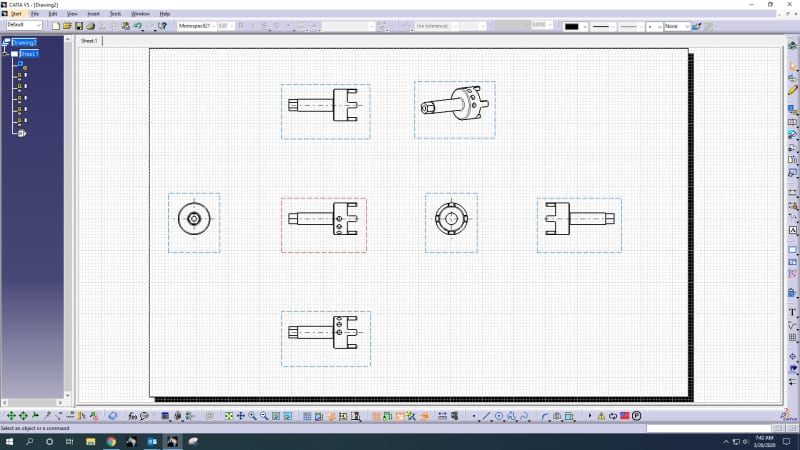
Task: Click the corner arc tool icon
Action: tap(545, 416)
